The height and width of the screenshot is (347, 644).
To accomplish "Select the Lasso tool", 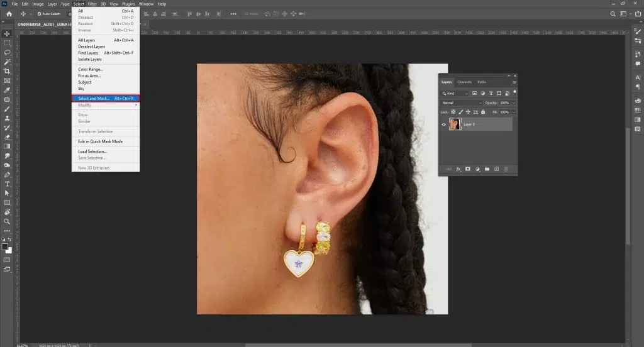I will pyautogui.click(x=7, y=53).
